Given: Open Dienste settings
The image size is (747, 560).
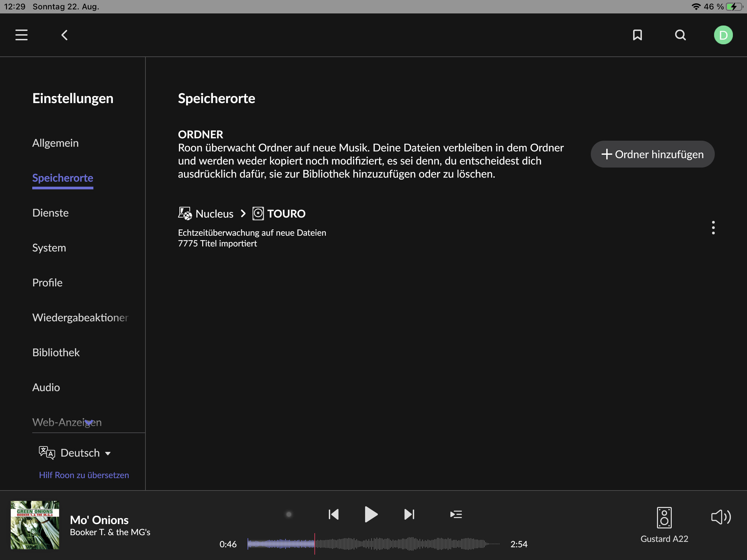Looking at the screenshot, I should click(50, 213).
